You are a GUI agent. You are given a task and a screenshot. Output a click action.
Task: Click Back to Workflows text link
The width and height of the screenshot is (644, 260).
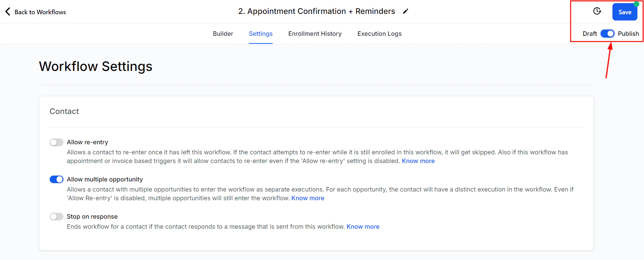coord(40,12)
